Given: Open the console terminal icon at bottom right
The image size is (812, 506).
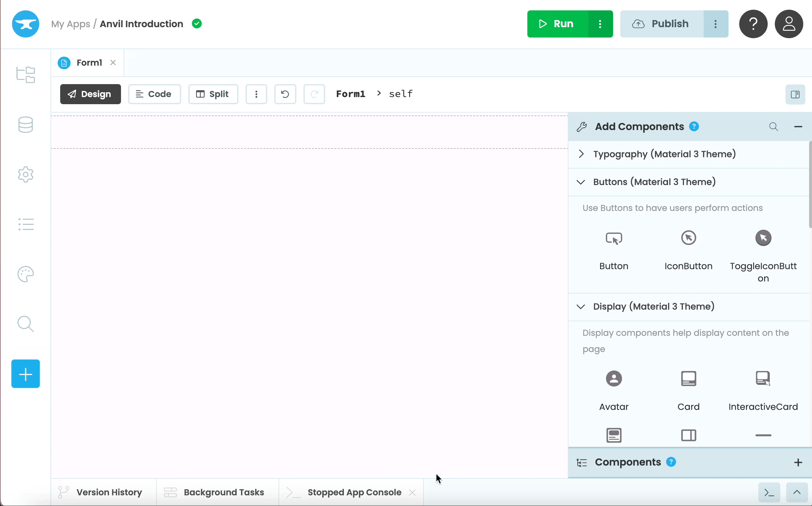Looking at the screenshot, I should tap(769, 492).
